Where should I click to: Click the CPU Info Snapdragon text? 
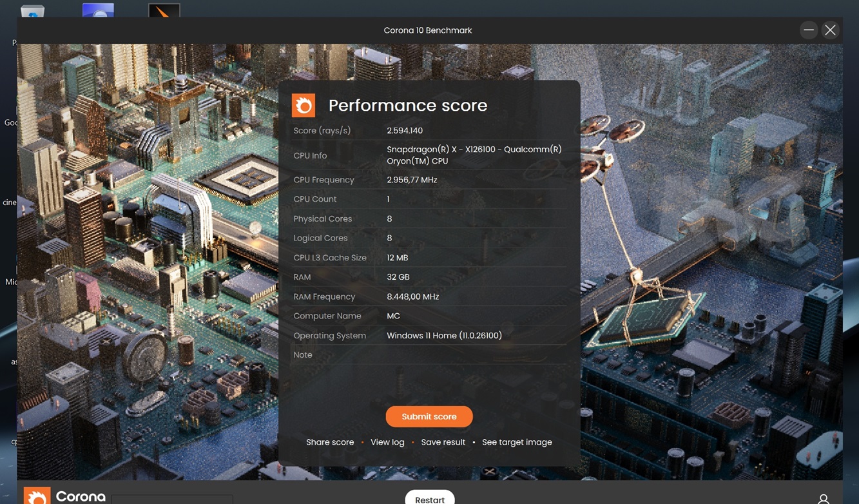click(474, 155)
